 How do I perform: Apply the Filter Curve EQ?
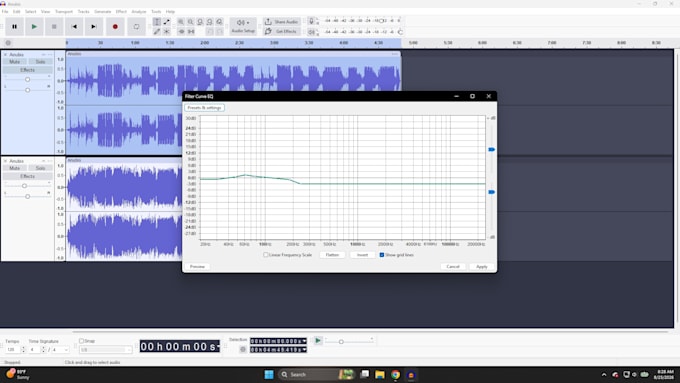pos(481,266)
